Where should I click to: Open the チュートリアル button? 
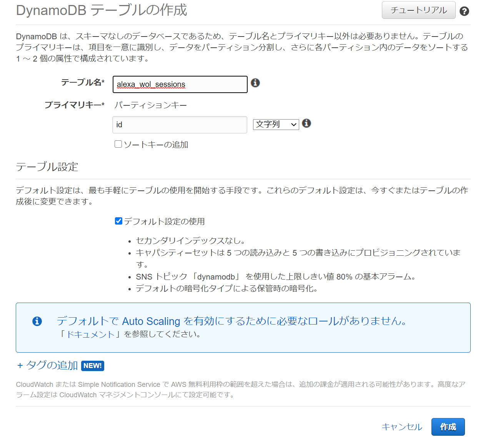[x=418, y=10]
